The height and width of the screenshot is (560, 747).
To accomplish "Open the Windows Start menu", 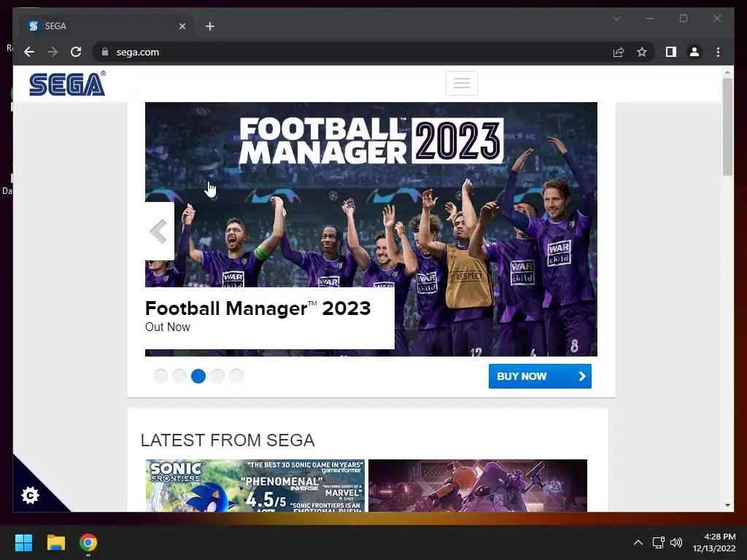I will pos(23,542).
